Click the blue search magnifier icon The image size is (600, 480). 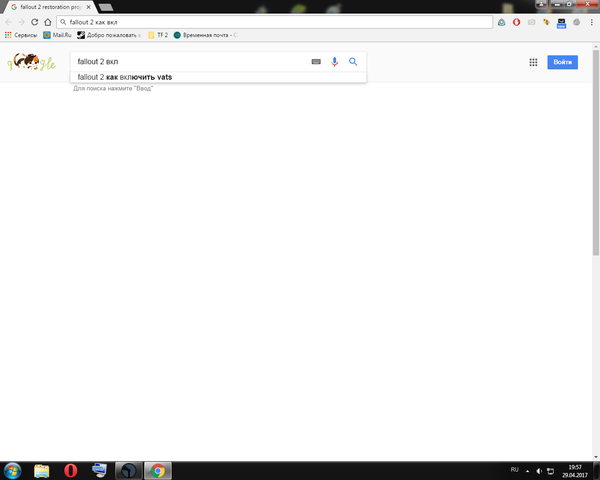pyautogui.click(x=353, y=62)
